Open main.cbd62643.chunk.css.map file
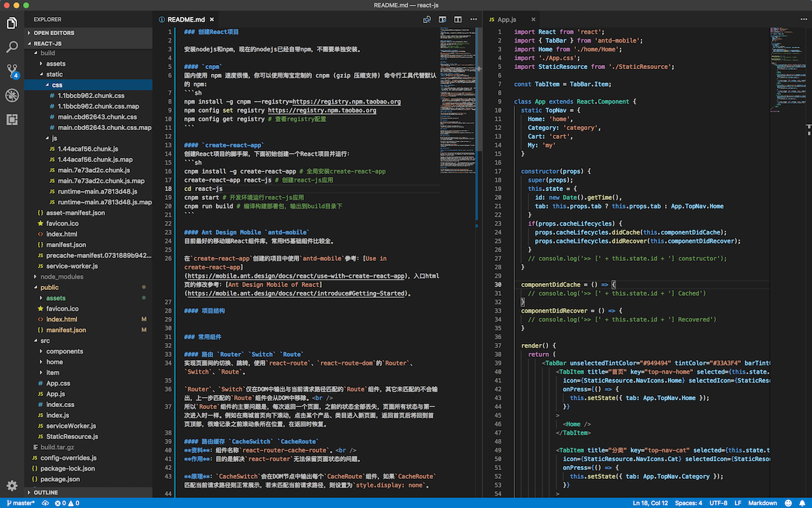 (88, 127)
